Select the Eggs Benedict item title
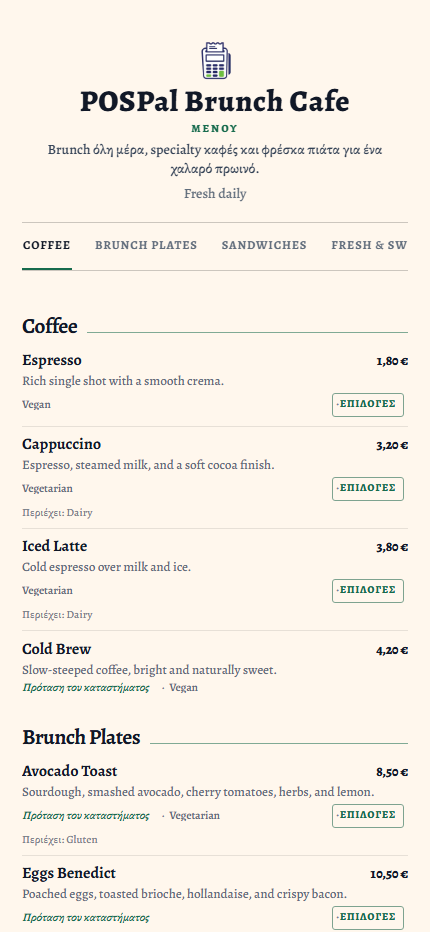Viewport: 430px width, 932px height. tap(69, 873)
